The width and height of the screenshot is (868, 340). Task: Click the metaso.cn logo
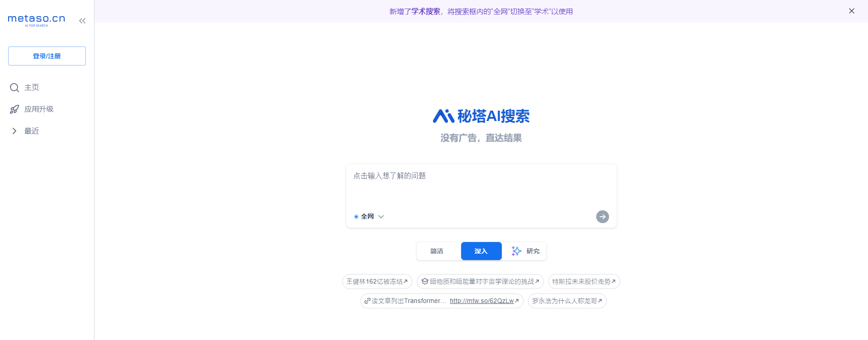(x=37, y=20)
